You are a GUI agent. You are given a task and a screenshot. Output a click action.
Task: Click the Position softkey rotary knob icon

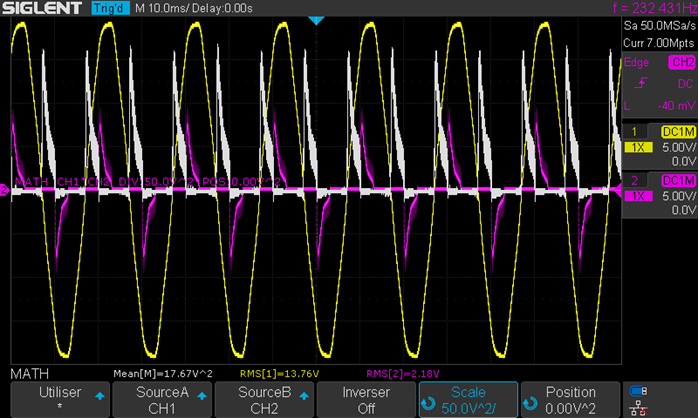click(x=530, y=403)
